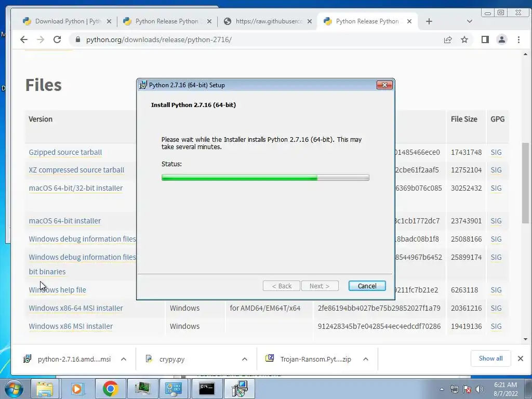Reload the python.org page
Viewport: 532px width, 399px height.
click(57, 39)
